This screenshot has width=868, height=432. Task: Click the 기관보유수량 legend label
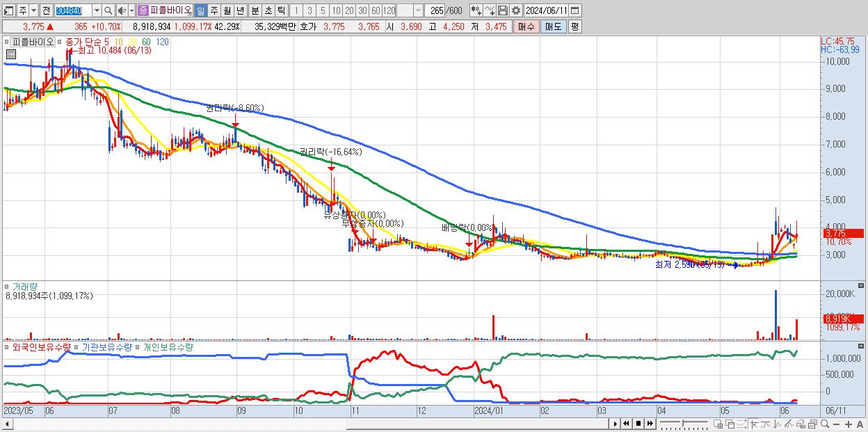click(108, 346)
